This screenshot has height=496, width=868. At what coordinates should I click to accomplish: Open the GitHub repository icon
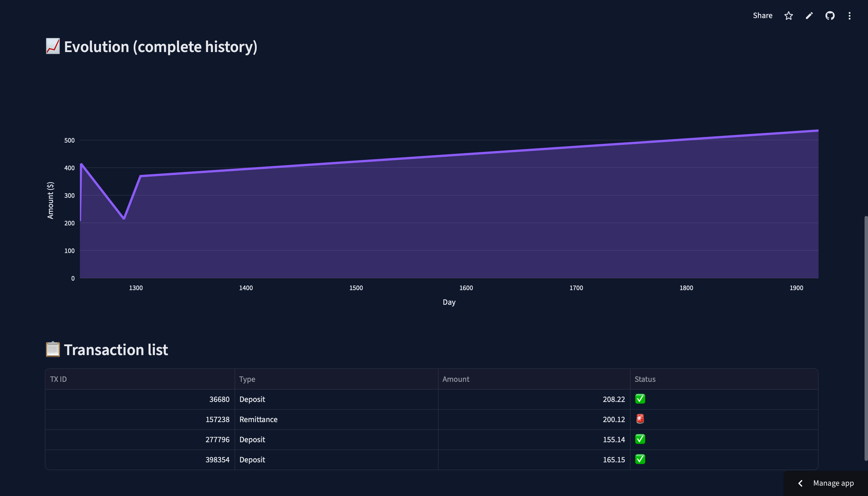(829, 16)
